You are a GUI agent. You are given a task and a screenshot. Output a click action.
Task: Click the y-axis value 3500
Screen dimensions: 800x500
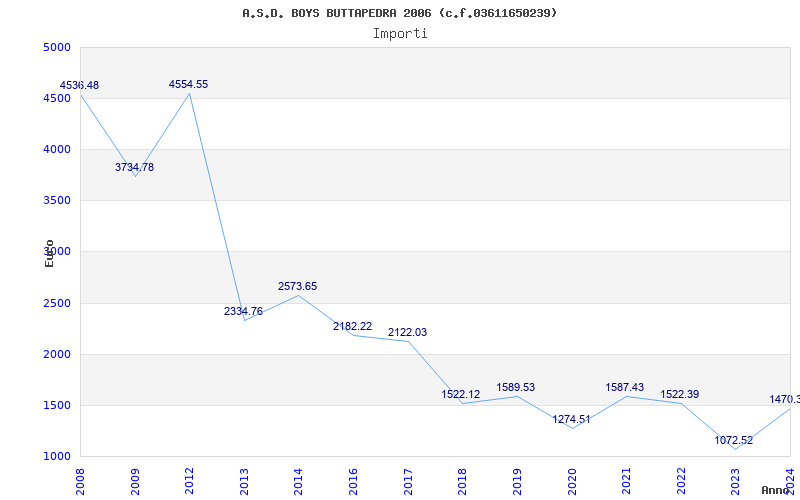click(56, 201)
